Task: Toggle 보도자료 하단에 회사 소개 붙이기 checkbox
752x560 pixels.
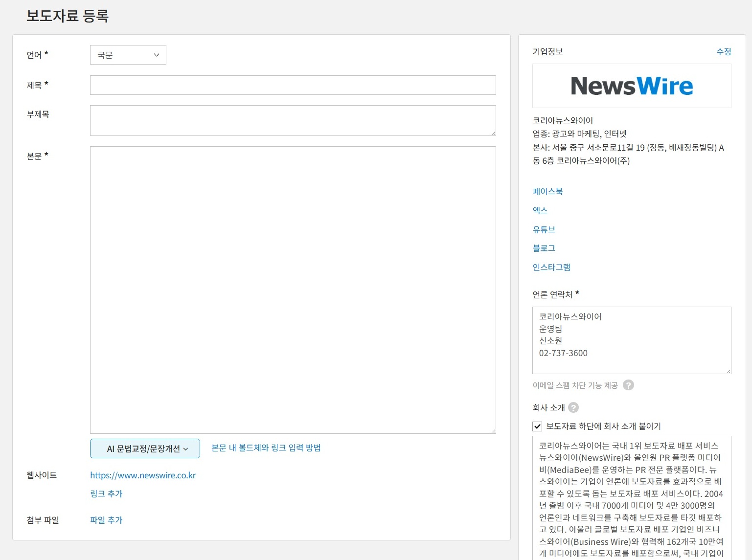Action: pyautogui.click(x=537, y=426)
